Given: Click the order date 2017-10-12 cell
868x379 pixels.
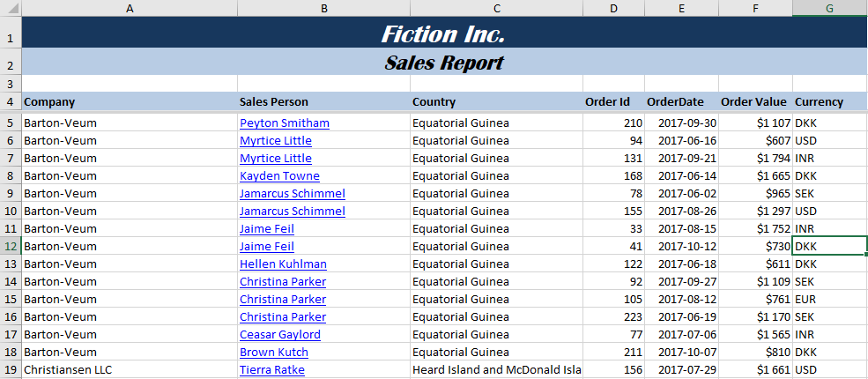Looking at the screenshot, I should coord(681,247).
